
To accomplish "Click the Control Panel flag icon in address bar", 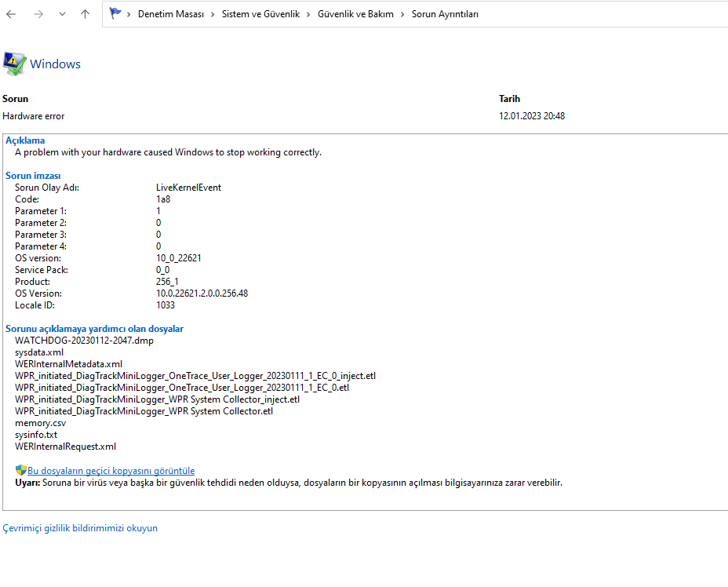I will click(115, 13).
